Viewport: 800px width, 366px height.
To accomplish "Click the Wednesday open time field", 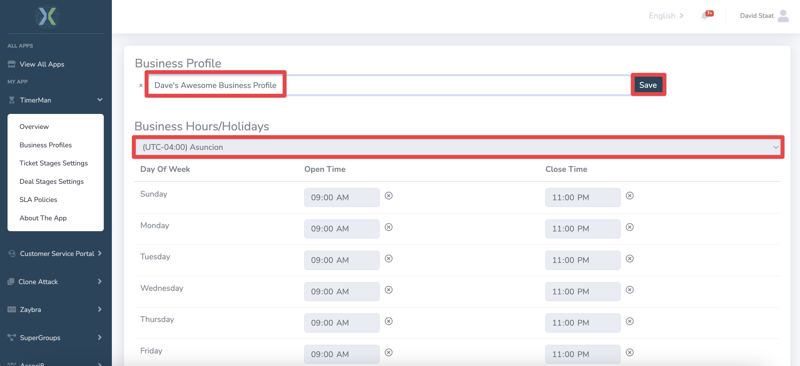I will coord(342,291).
